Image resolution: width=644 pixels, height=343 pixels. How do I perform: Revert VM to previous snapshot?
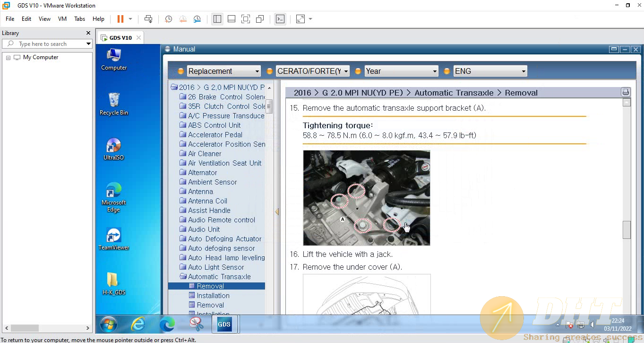[182, 19]
